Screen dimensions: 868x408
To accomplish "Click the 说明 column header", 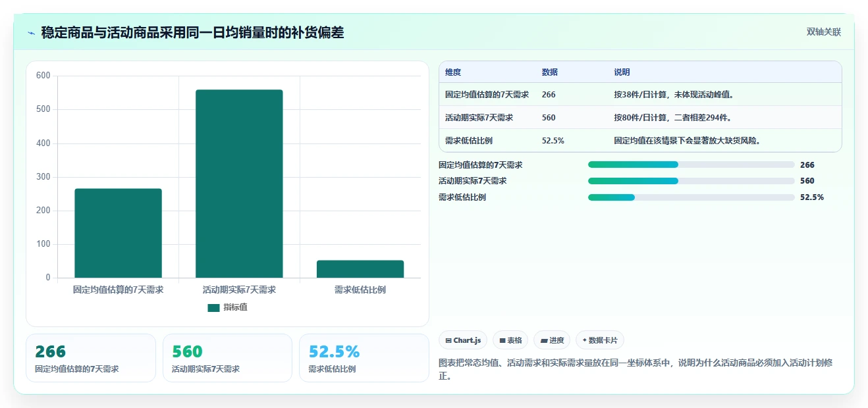I will (x=622, y=72).
